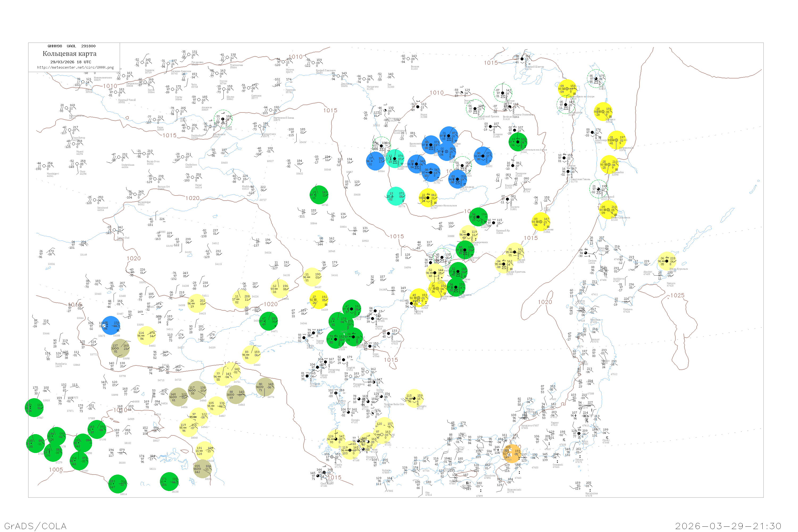Select dashed green circle at Борзя station
The width and height of the screenshot is (798, 532).
coord(223,119)
